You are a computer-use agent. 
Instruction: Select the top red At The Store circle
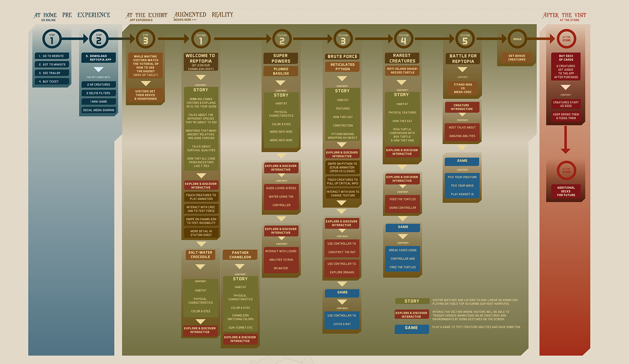tap(566, 39)
